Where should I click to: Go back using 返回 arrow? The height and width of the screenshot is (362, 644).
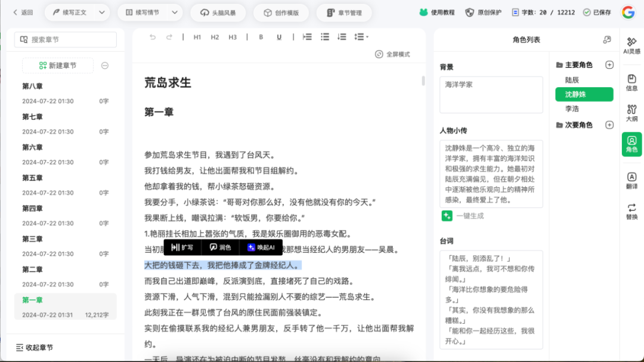(x=23, y=13)
